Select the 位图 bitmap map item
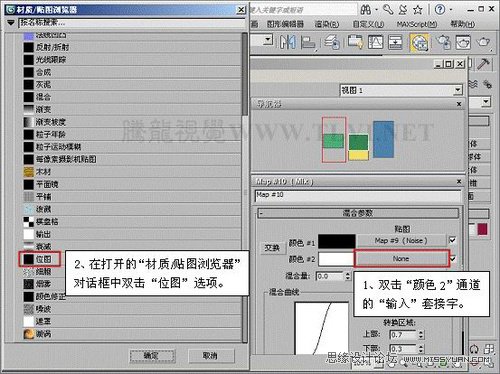Image resolution: width=500 pixels, height=374 pixels. pos(40,259)
